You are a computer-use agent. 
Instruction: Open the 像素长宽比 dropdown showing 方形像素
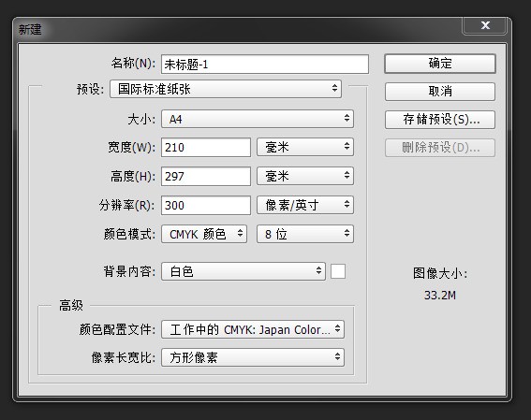(253, 357)
